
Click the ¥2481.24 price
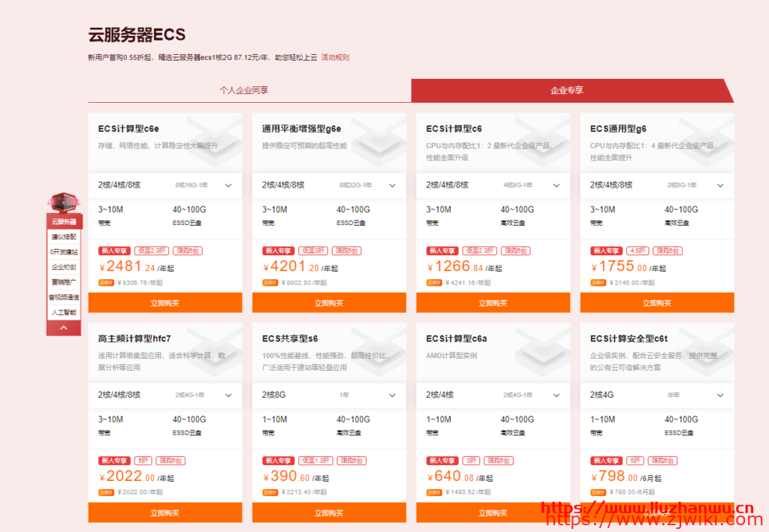(x=127, y=266)
